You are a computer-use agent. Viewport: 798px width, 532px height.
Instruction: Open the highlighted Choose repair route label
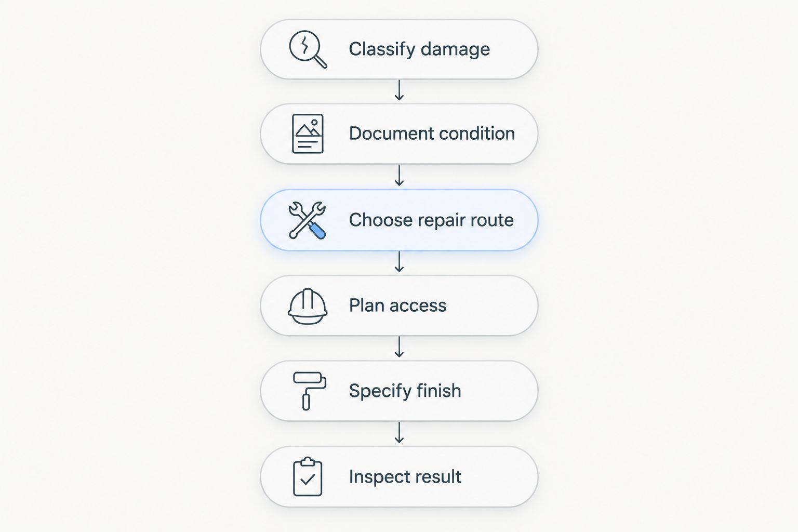pyautogui.click(x=431, y=220)
